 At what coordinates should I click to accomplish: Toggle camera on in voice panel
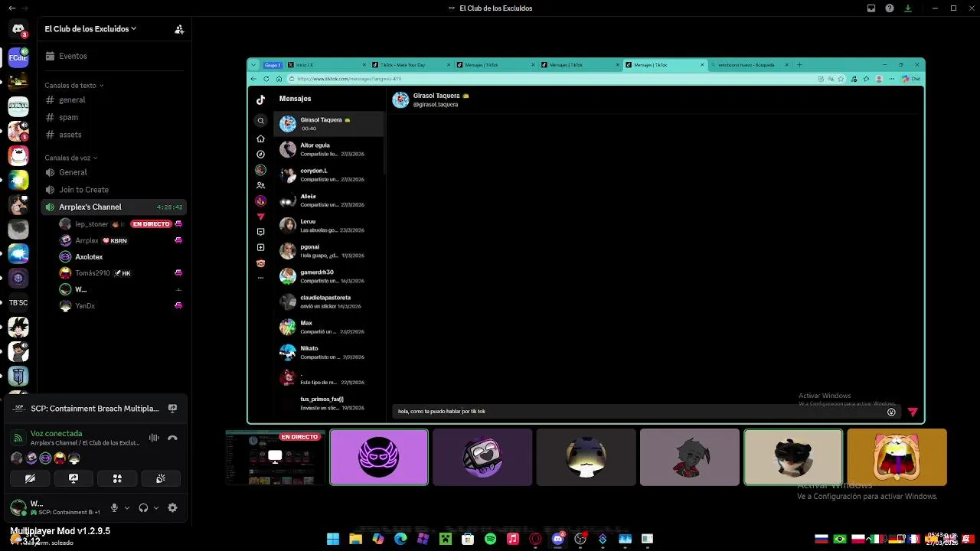pyautogui.click(x=30, y=478)
